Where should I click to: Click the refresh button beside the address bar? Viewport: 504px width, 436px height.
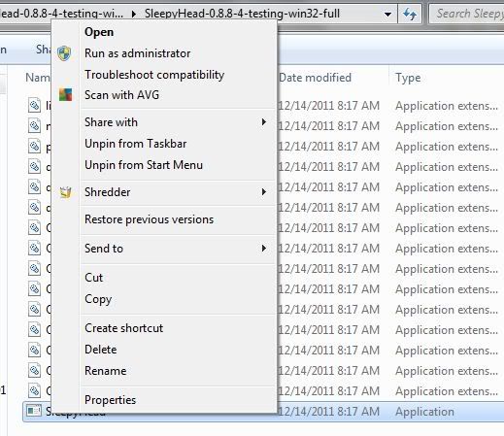pyautogui.click(x=410, y=14)
